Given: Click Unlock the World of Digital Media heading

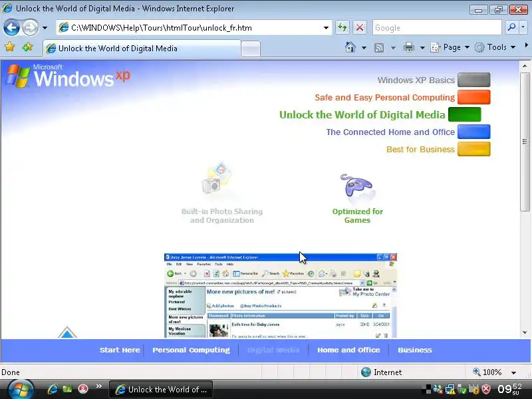Looking at the screenshot, I should coord(362,114).
